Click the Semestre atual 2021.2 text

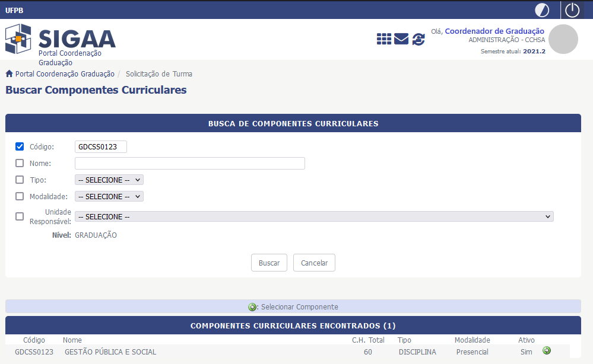[x=513, y=52]
